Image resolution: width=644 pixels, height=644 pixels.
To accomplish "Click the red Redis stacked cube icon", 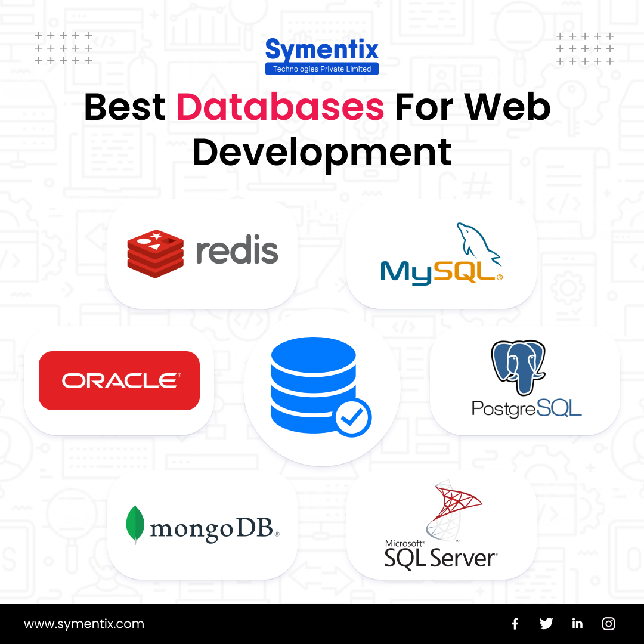I will [x=155, y=254].
